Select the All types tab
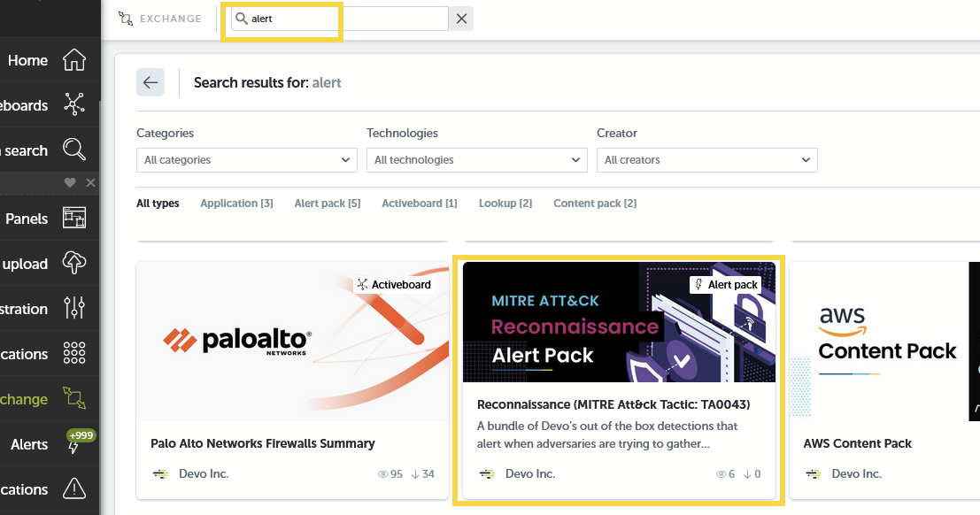The width and height of the screenshot is (980, 515). 158,204
